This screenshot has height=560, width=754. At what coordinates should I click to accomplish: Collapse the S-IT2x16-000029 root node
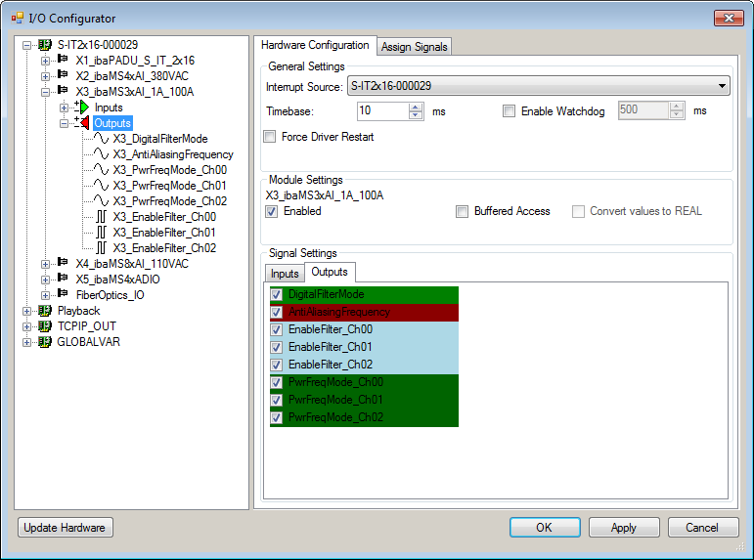coord(27,45)
